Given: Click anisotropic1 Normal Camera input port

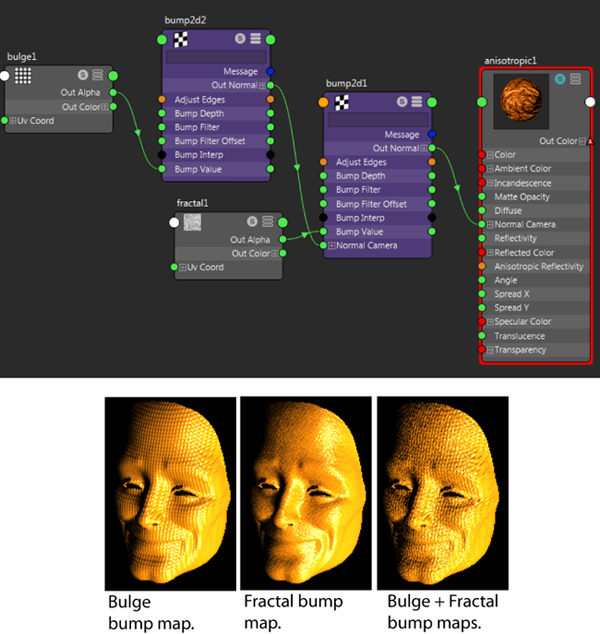Looking at the screenshot, I should tap(482, 224).
